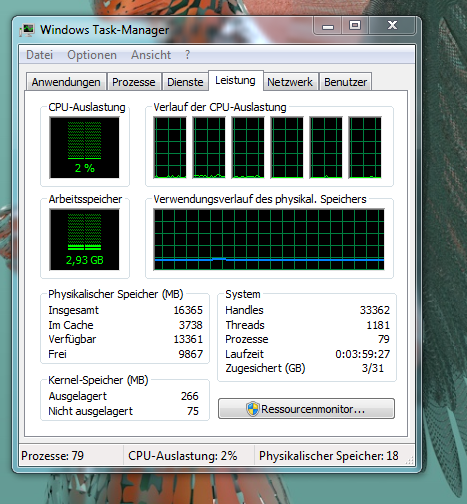This screenshot has width=467, height=504.
Task: Open the Datei menu
Action: (39, 55)
